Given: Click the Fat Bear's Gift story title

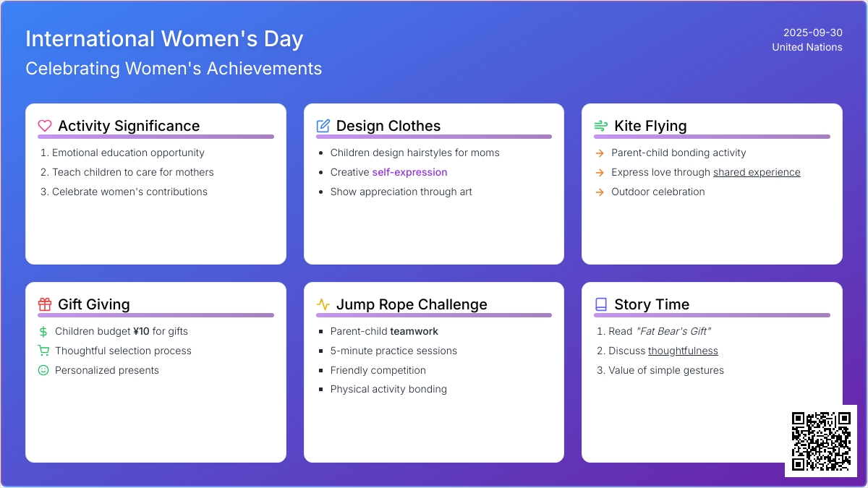Looking at the screenshot, I should tap(673, 331).
